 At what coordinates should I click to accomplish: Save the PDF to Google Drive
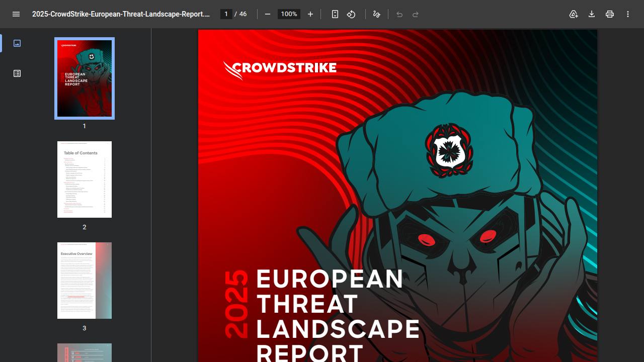tap(574, 14)
